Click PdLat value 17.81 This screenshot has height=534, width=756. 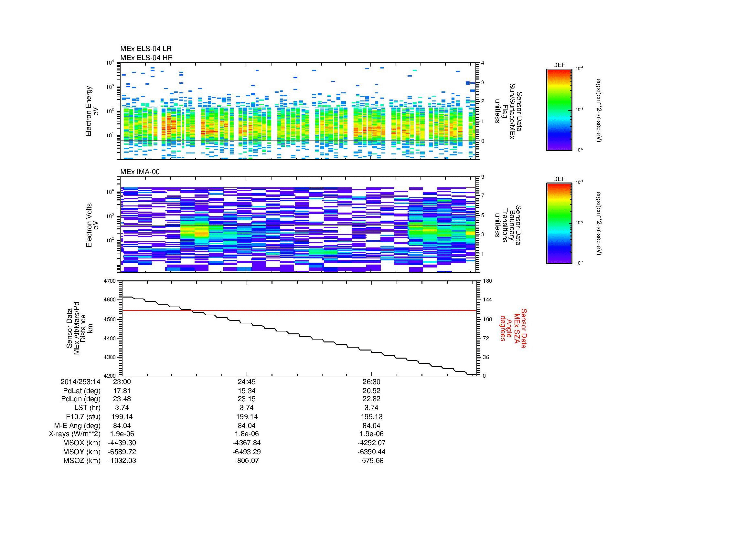point(122,391)
